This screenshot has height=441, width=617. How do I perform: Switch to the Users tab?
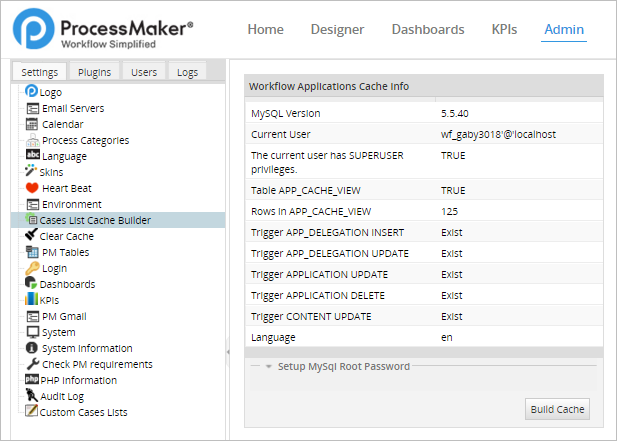click(x=144, y=72)
